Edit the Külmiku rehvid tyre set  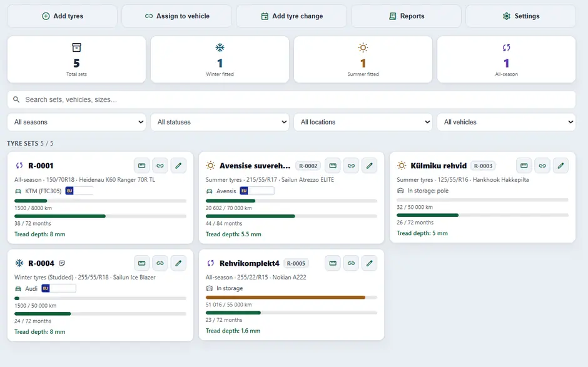[x=560, y=166]
